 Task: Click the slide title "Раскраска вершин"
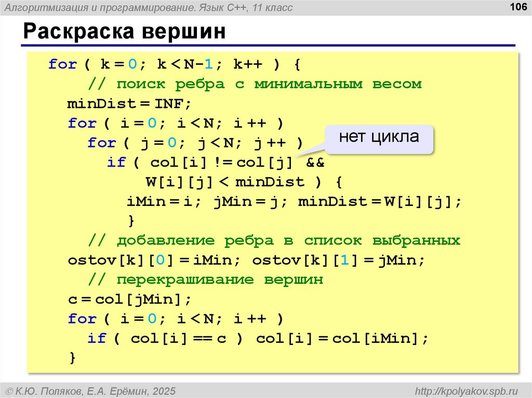coord(124,31)
